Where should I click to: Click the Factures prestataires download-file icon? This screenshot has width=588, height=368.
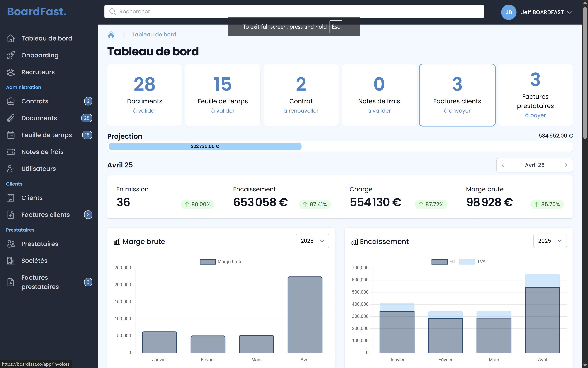11,282
